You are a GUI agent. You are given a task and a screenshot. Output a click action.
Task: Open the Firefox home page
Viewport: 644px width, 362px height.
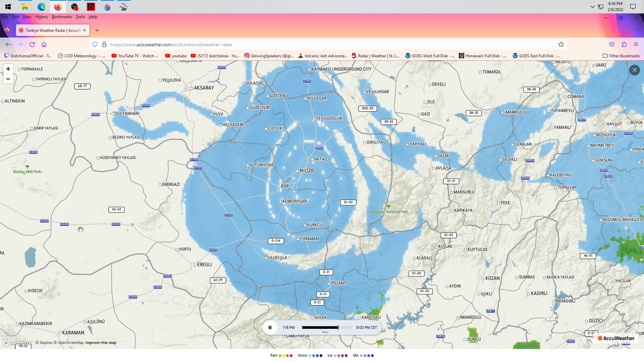click(44, 45)
